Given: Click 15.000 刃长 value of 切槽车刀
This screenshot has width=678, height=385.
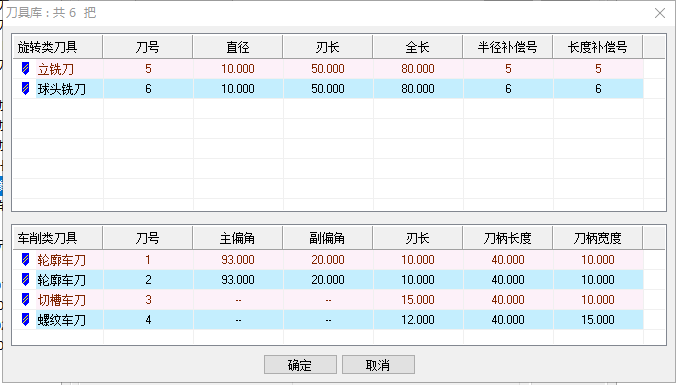Looking at the screenshot, I should click(418, 300).
